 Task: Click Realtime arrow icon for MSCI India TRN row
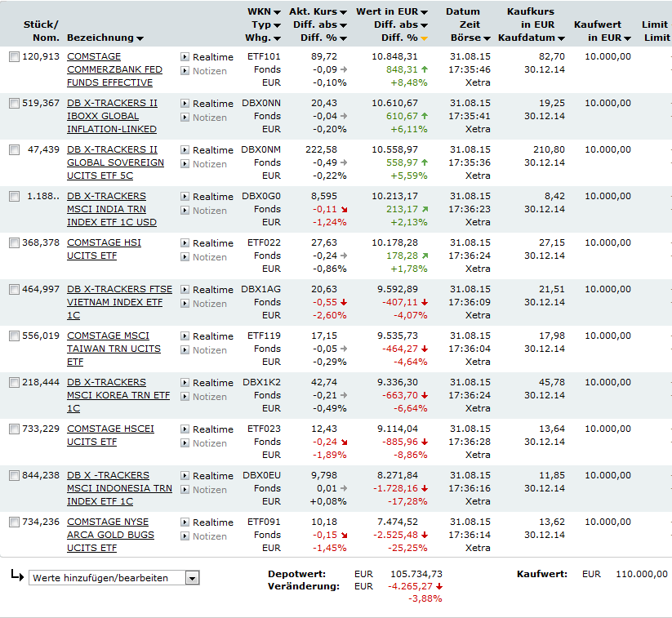pyautogui.click(x=185, y=196)
